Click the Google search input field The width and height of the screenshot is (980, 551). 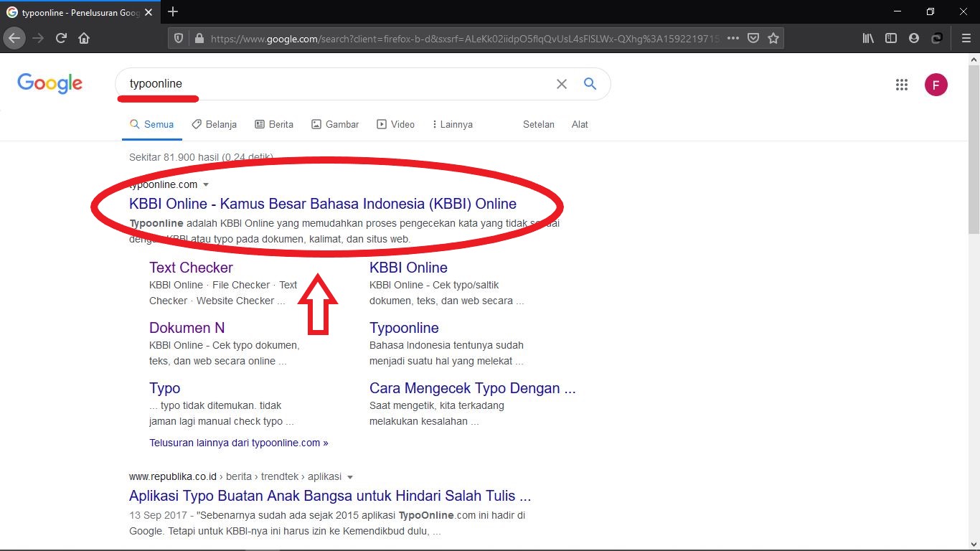pyautogui.click(x=337, y=84)
